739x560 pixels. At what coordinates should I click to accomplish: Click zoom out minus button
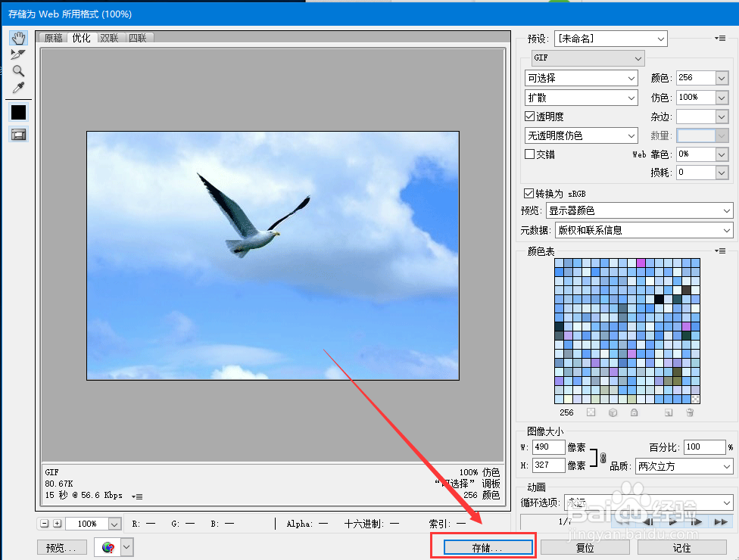click(x=45, y=523)
